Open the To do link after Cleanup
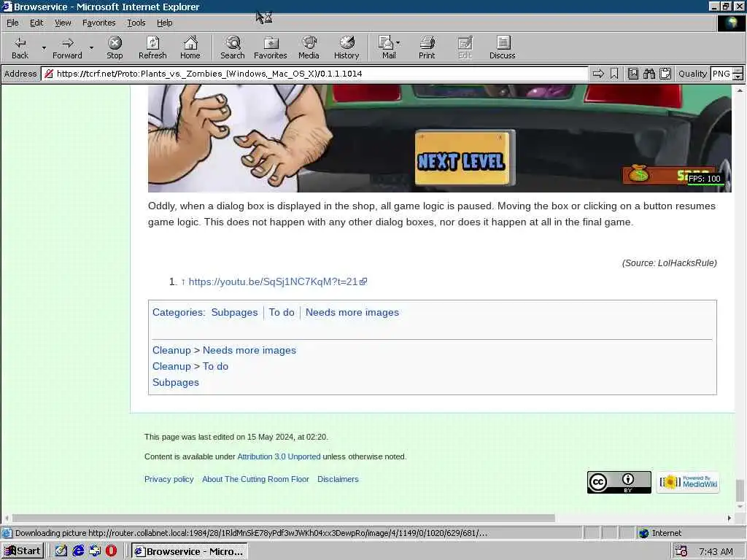Viewport: 747px width, 560px height. point(215,366)
